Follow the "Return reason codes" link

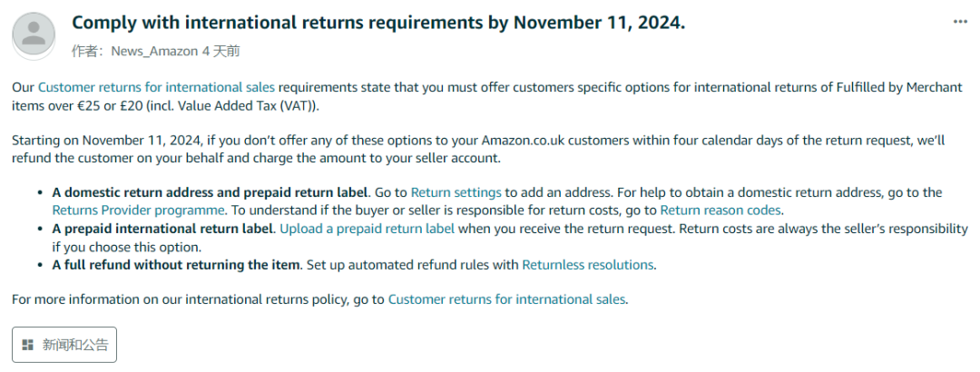pos(720,210)
